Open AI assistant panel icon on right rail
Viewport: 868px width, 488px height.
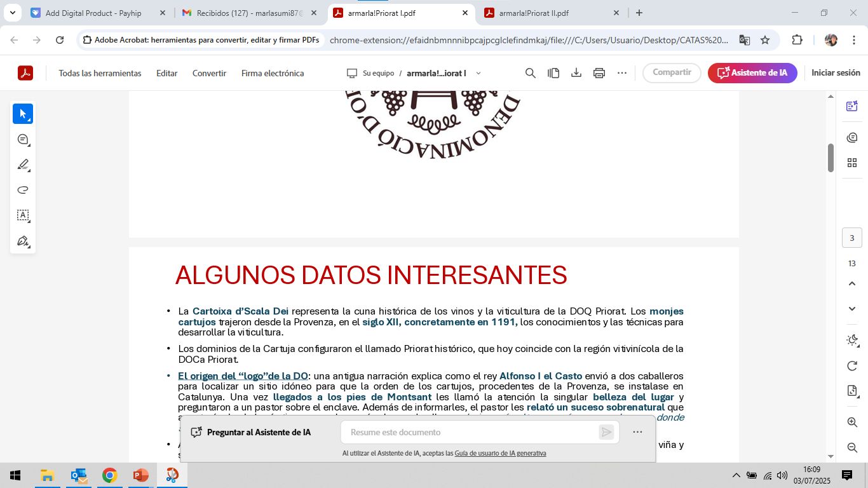tap(852, 106)
